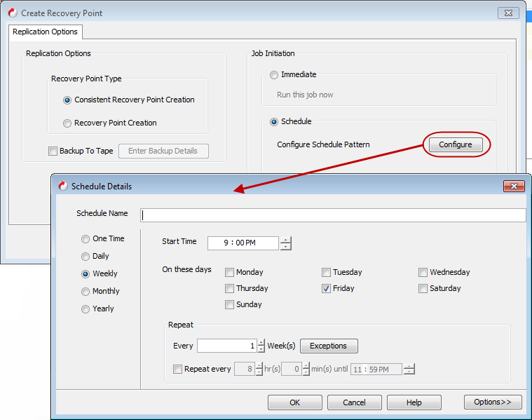Check the Monday checkbox

tap(230, 272)
